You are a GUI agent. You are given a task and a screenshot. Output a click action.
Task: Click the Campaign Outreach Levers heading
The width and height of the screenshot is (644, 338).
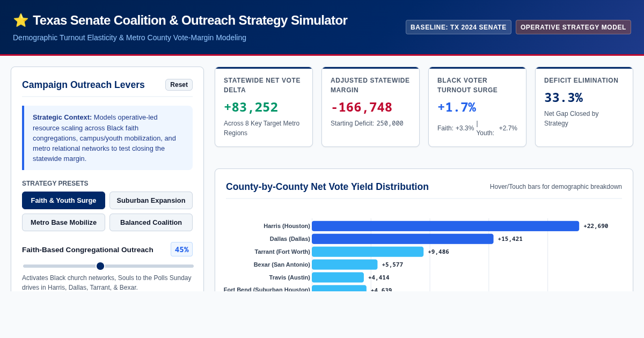click(83, 85)
